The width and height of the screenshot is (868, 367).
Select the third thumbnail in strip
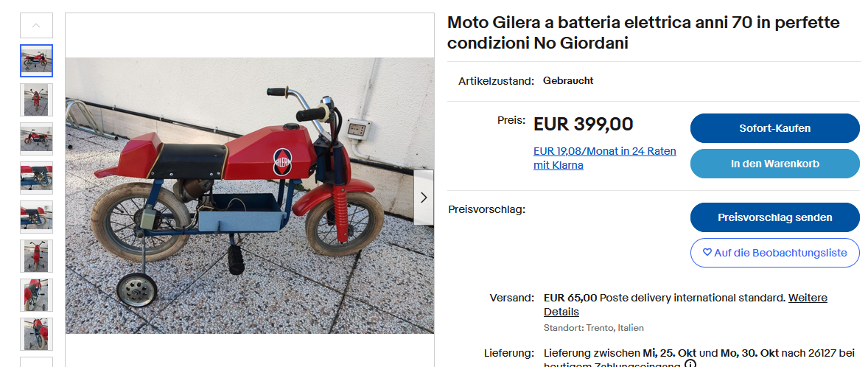[x=37, y=139]
